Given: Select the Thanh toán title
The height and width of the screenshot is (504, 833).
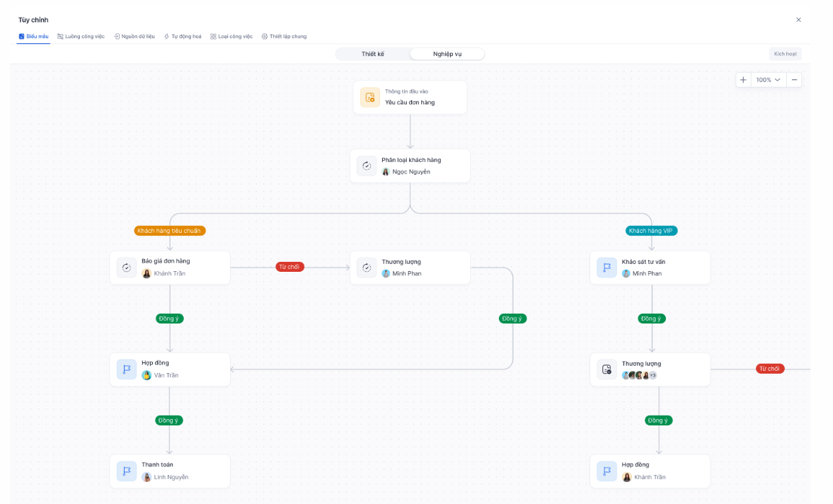Looking at the screenshot, I should coord(157,464).
